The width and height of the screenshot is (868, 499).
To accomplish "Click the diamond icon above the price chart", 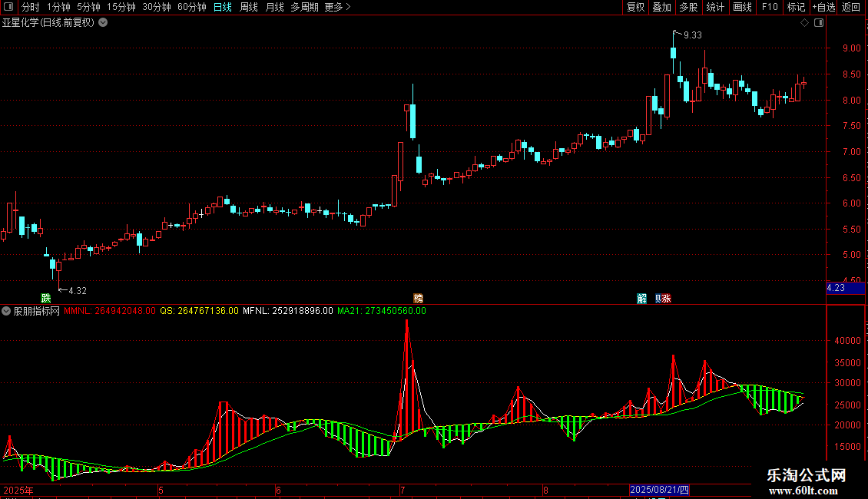I will (x=805, y=22).
